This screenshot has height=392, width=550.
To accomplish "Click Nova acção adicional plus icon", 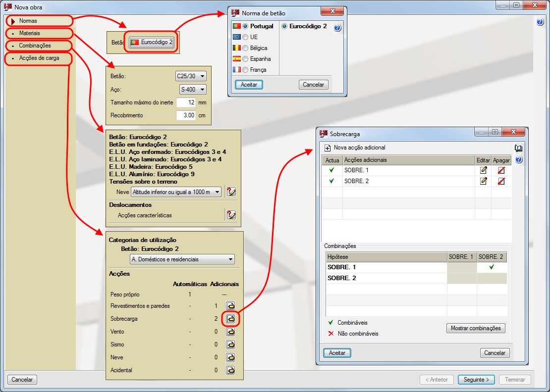I will tap(327, 148).
